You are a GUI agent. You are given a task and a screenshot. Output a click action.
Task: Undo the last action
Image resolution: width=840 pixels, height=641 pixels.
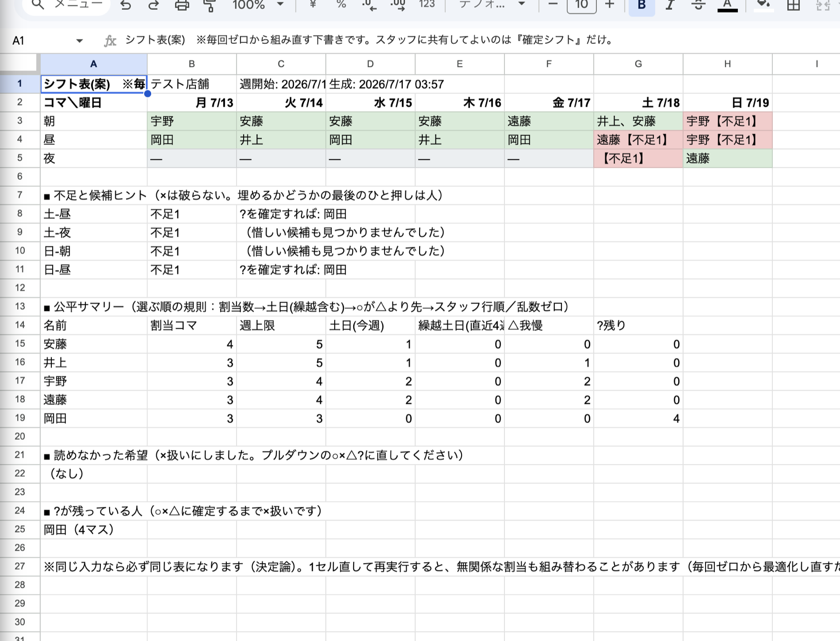click(125, 5)
